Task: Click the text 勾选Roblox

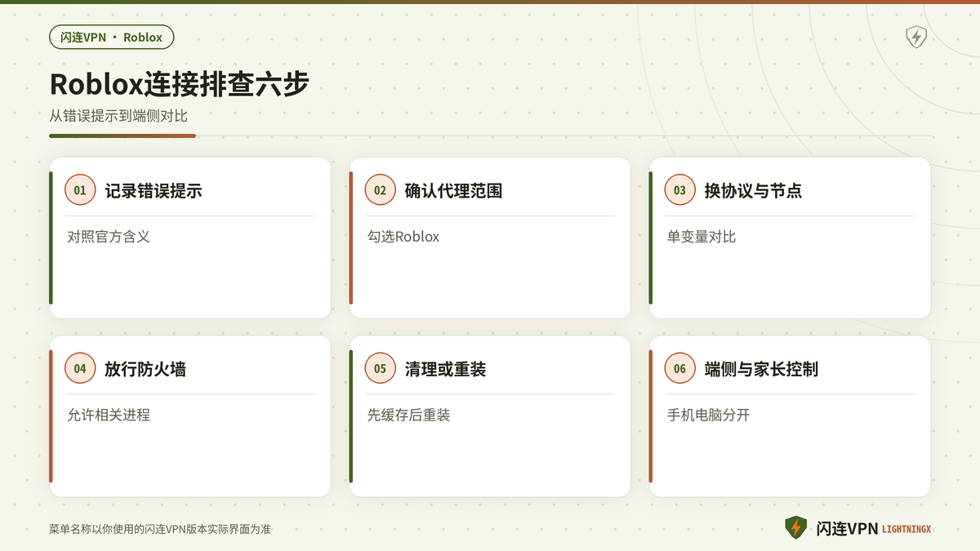Action: [x=403, y=237]
